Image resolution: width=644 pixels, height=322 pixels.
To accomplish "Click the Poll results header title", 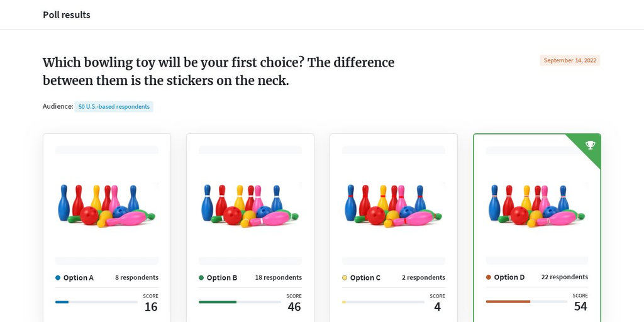I will (x=67, y=15).
